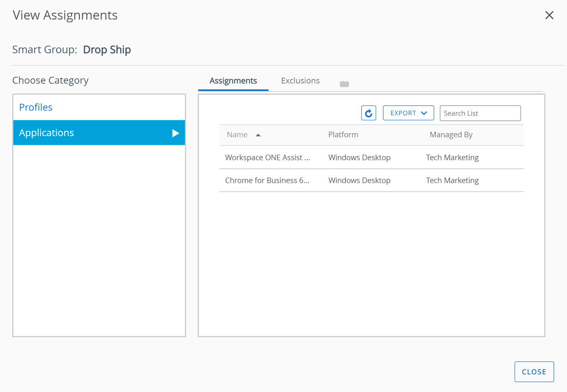Image resolution: width=567 pixels, height=392 pixels.
Task: Click inside the Search List field
Action: click(x=480, y=113)
